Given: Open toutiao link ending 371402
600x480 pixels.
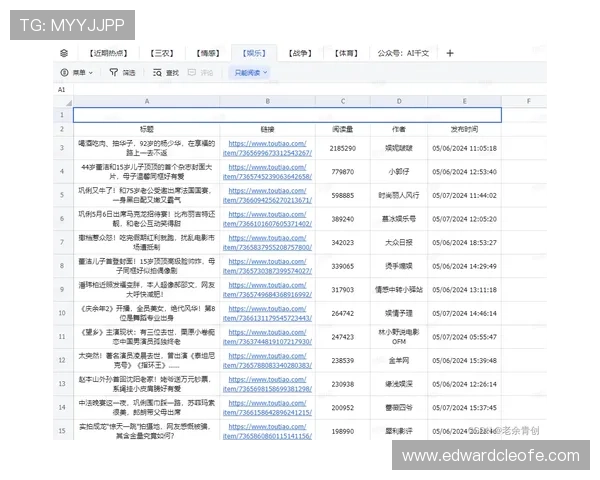Looking at the screenshot, I should [267, 219].
